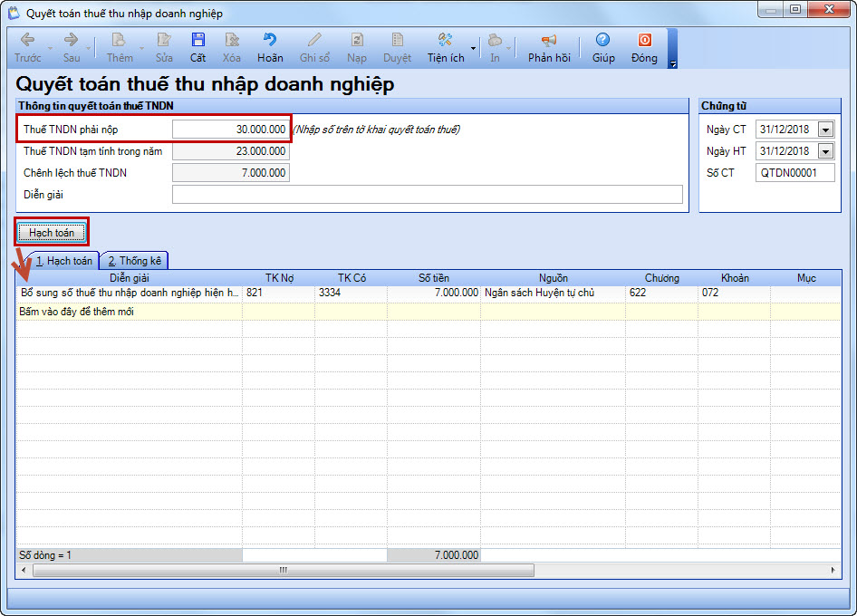Click the Ngân sách Huyện tự chủ cell

pos(554,293)
